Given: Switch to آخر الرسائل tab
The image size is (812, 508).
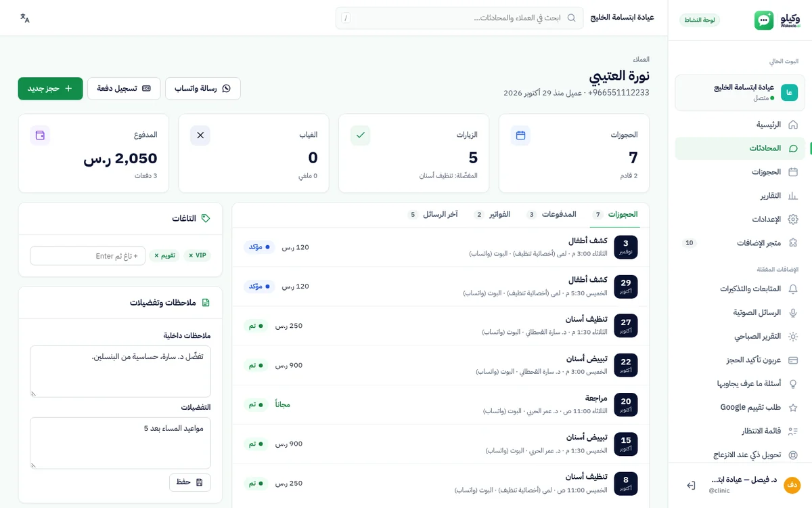Looking at the screenshot, I should (x=433, y=215).
